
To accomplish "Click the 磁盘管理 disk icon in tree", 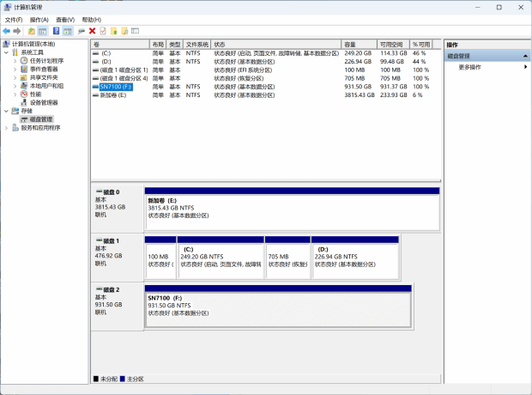I will (x=24, y=119).
